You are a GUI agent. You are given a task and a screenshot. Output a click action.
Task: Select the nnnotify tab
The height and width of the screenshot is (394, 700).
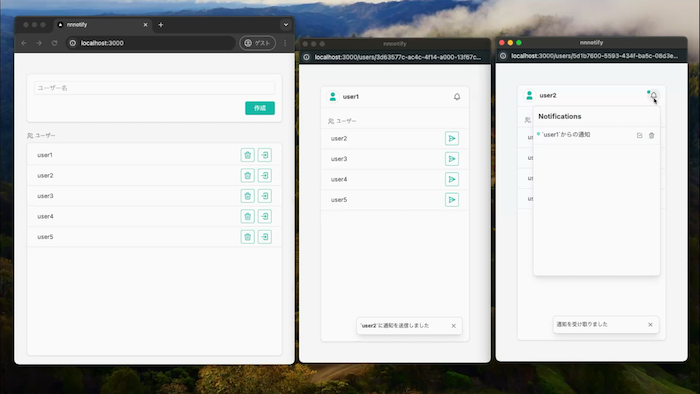103,25
